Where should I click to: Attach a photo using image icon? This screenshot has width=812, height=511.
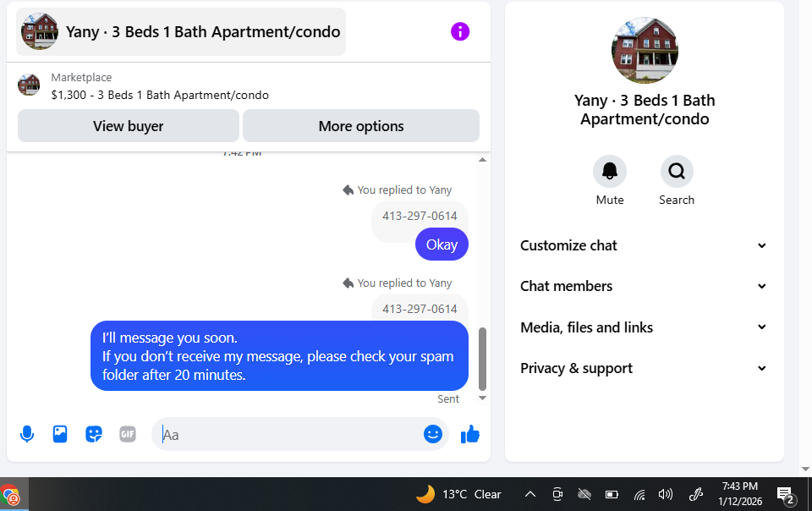(60, 434)
